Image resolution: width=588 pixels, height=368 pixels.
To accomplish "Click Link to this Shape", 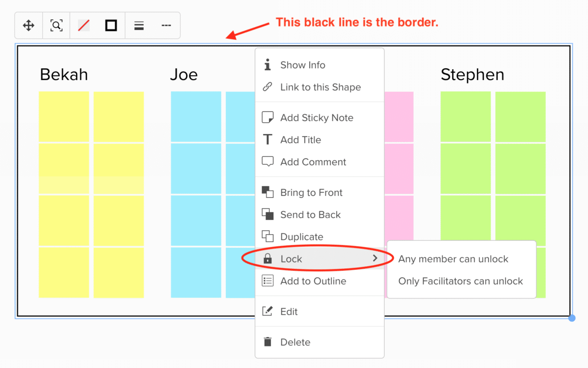I will coord(320,87).
